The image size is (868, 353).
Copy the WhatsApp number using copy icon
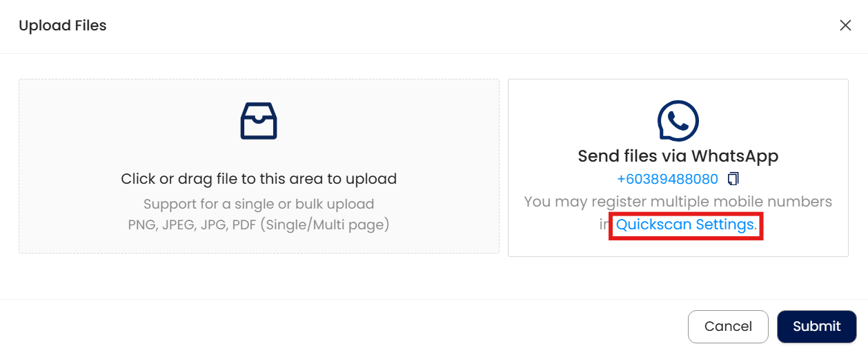[x=733, y=179]
